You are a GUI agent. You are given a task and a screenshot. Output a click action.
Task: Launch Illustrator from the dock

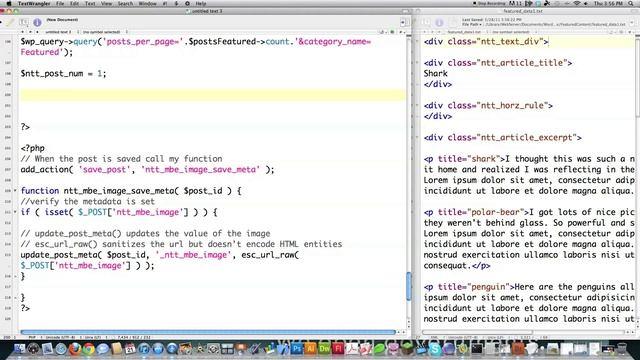click(311, 349)
